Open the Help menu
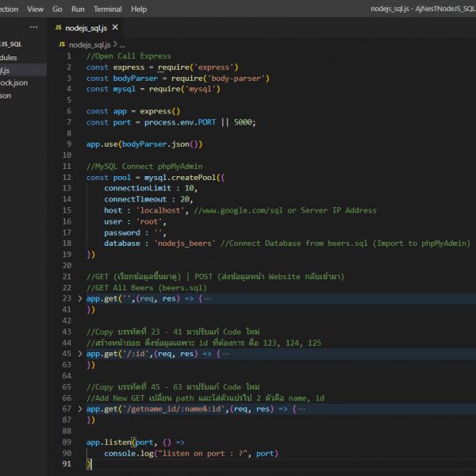 click(139, 9)
